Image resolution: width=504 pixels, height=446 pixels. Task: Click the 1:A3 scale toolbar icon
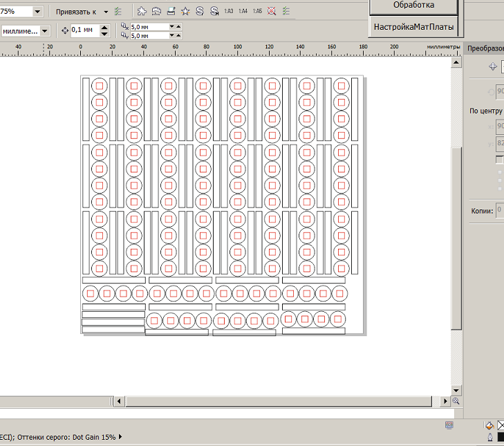(x=228, y=12)
